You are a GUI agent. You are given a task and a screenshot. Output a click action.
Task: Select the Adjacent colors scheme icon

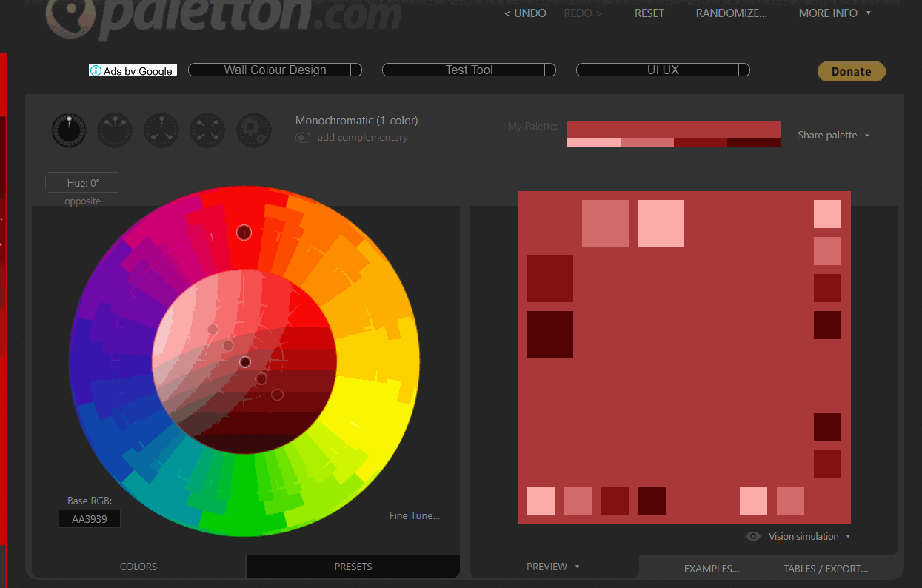point(115,130)
